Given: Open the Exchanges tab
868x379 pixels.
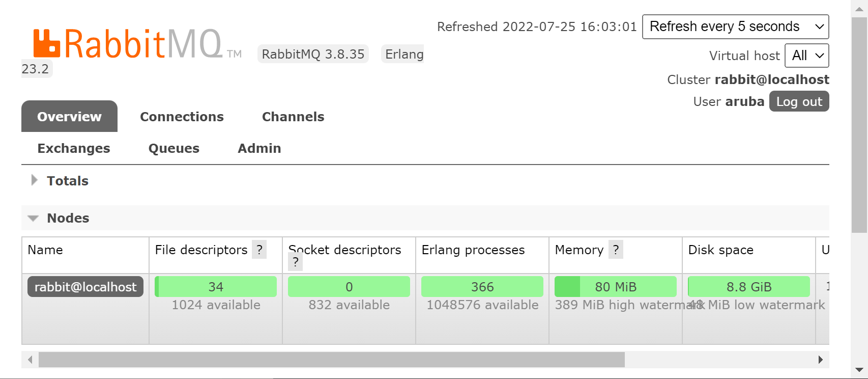Looking at the screenshot, I should 74,148.
